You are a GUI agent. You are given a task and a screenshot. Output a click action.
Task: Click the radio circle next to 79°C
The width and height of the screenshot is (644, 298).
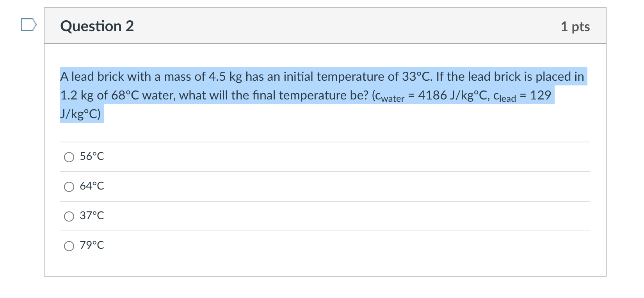(x=69, y=246)
